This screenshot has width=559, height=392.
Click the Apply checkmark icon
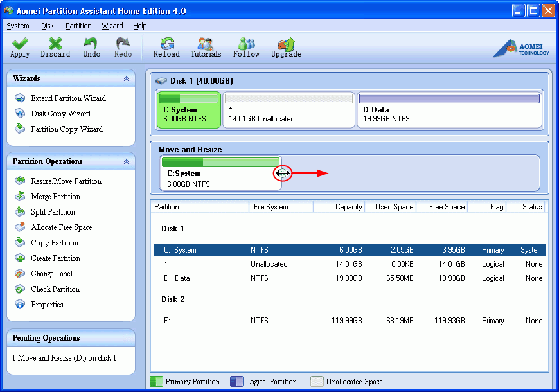tap(20, 44)
